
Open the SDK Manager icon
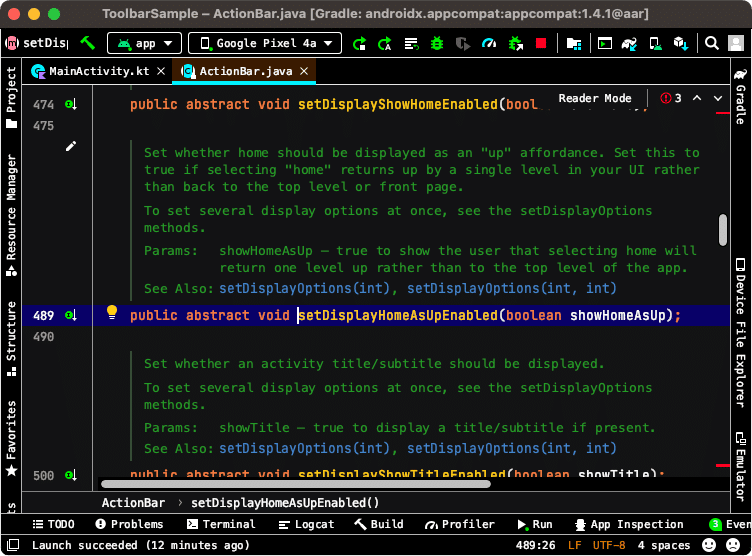[681, 44]
